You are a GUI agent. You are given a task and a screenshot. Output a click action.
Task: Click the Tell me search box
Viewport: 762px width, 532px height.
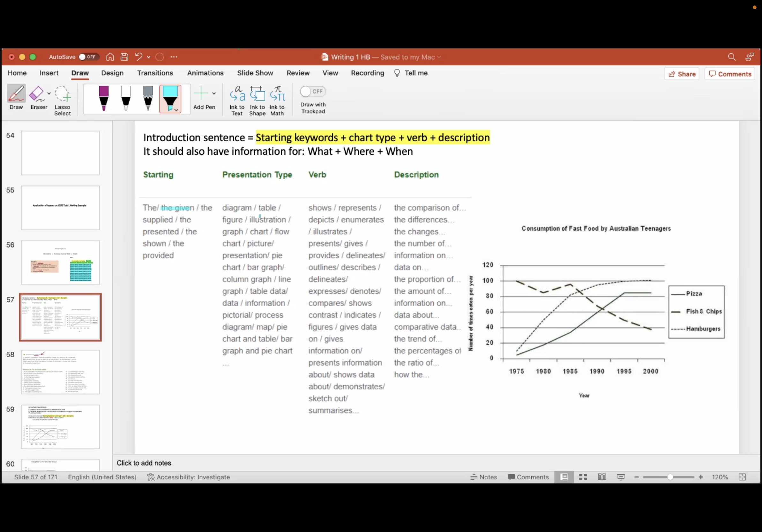tap(411, 73)
